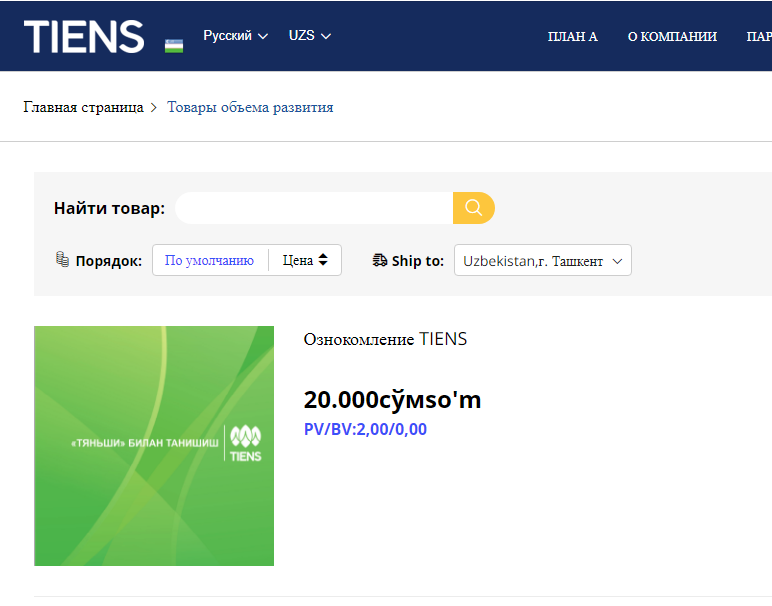772x606 pixels.
Task: Click the 20.000 product price
Action: [x=392, y=400]
